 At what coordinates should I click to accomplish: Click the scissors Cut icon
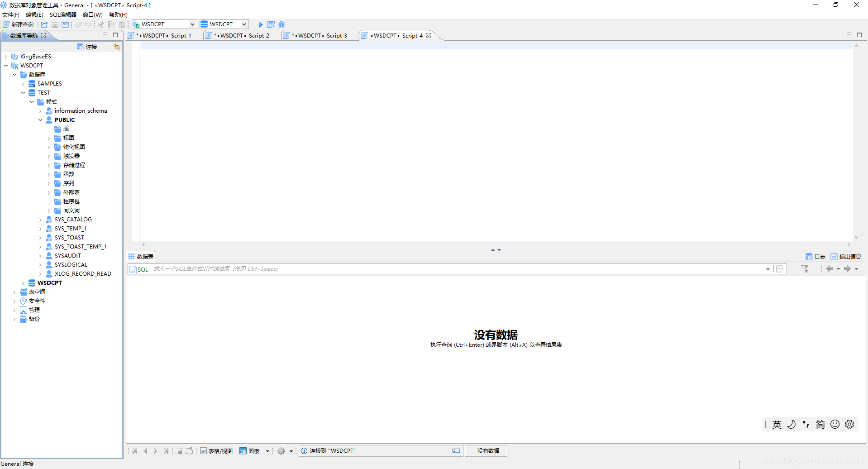[x=100, y=24]
